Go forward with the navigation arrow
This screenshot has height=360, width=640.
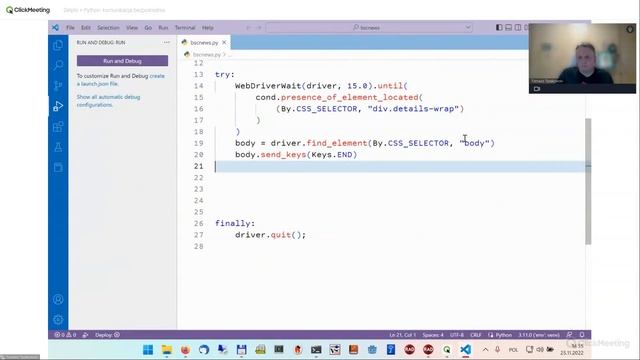pyautogui.click(x=258, y=28)
